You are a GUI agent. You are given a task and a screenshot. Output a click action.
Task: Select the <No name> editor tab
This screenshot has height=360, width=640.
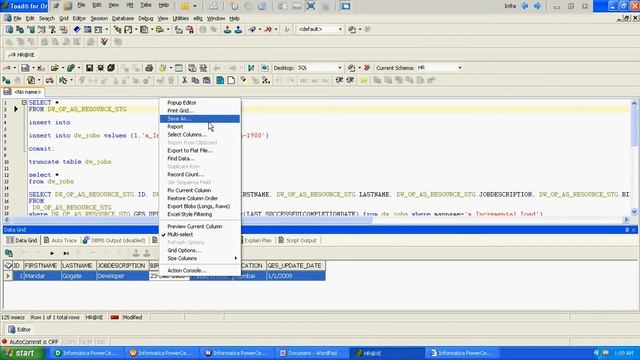[23, 92]
